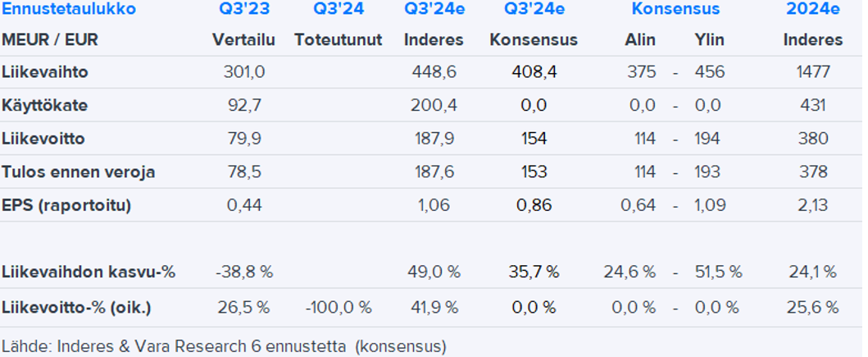Select the 2,13 EPS estimate cell
This screenshot has width=868, height=357.
pyautogui.click(x=812, y=205)
